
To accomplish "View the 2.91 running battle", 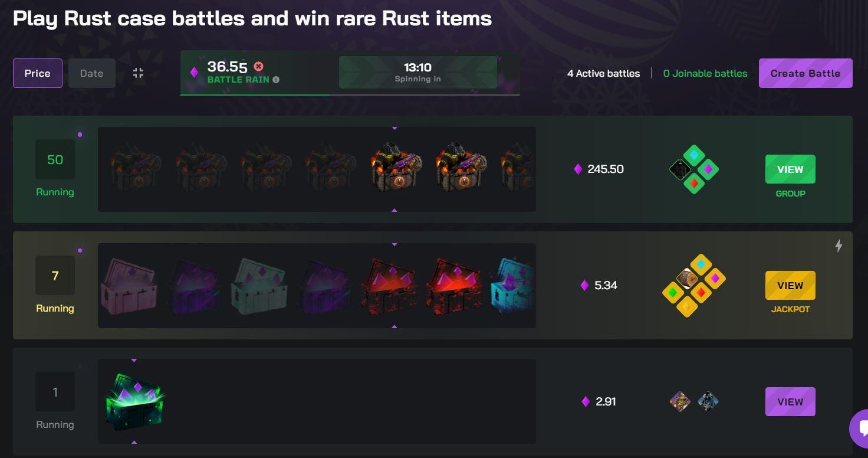I will (x=790, y=402).
